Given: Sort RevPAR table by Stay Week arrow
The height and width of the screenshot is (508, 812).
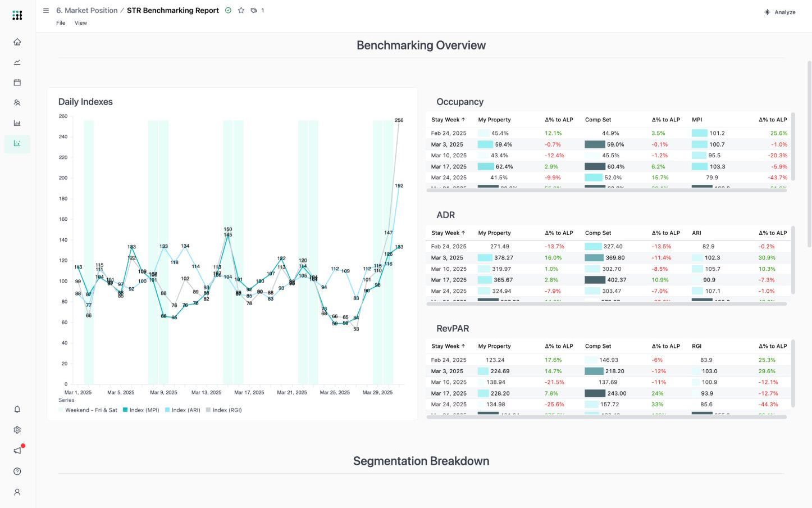Looking at the screenshot, I should click(x=463, y=346).
